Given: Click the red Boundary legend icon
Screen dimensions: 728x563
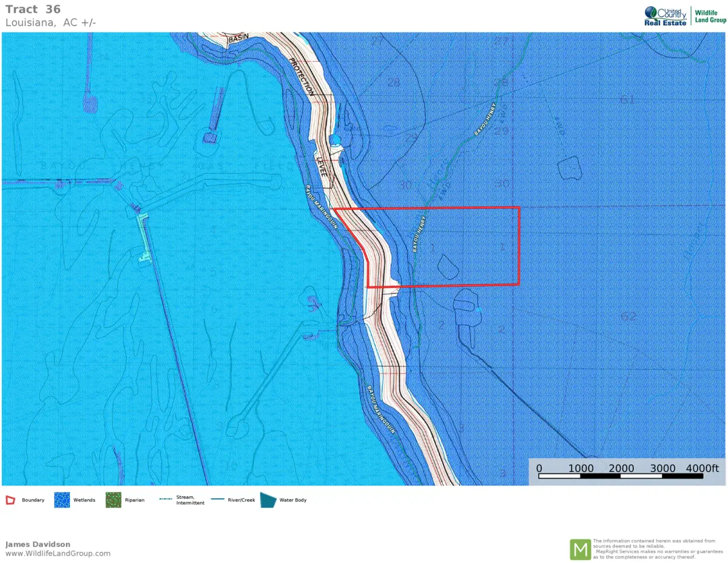Looking at the screenshot, I should (10, 500).
